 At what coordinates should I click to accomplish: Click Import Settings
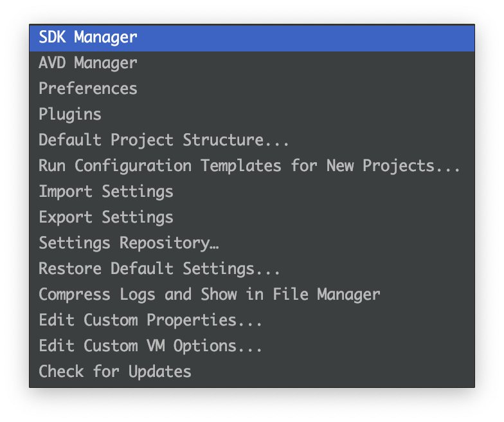click(252, 192)
